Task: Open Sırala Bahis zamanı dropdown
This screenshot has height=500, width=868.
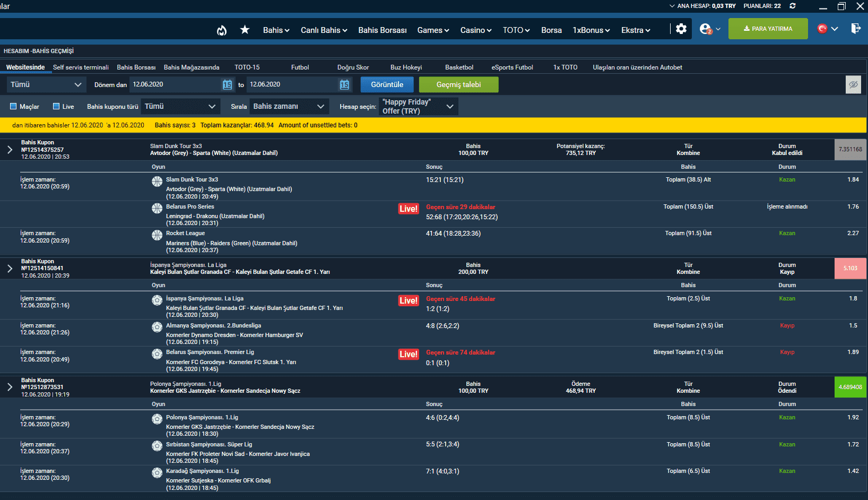Action: tap(289, 106)
